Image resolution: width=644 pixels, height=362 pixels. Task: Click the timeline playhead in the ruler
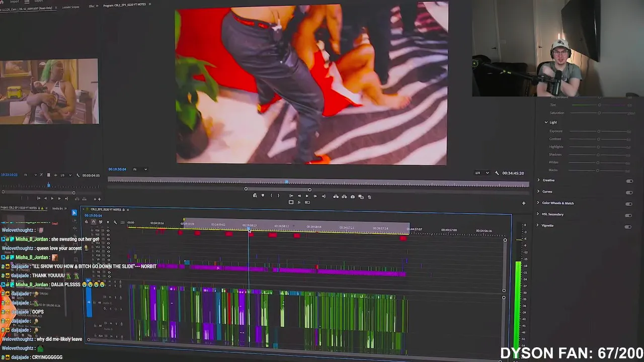pyautogui.click(x=249, y=229)
